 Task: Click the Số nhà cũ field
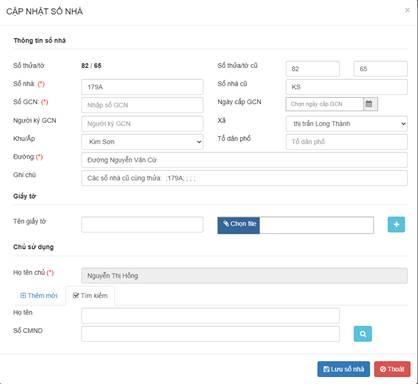347,87
